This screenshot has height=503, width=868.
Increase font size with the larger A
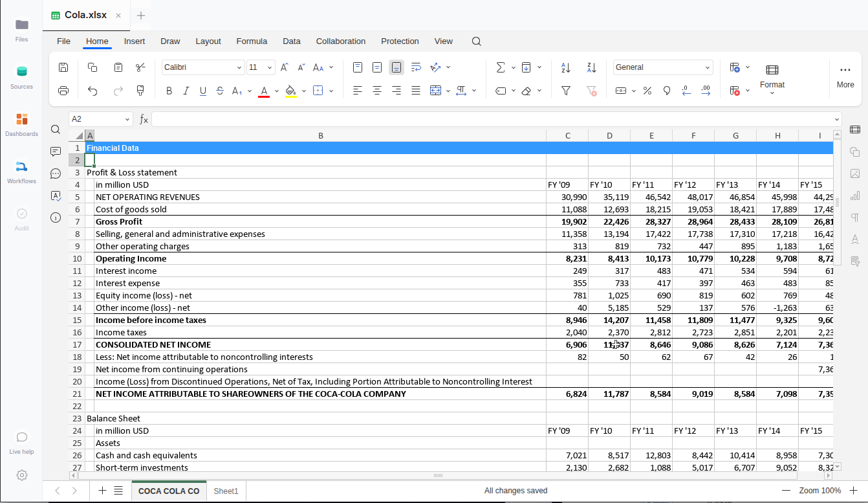(285, 67)
